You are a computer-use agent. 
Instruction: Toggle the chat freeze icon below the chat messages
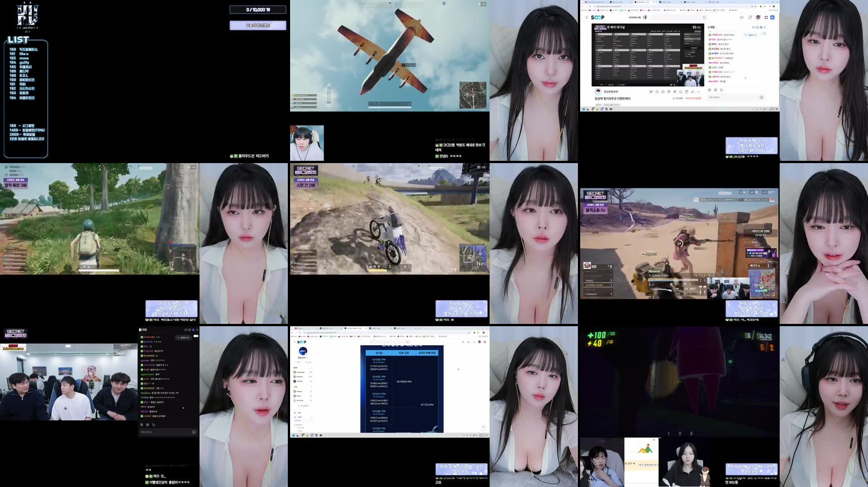click(709, 90)
